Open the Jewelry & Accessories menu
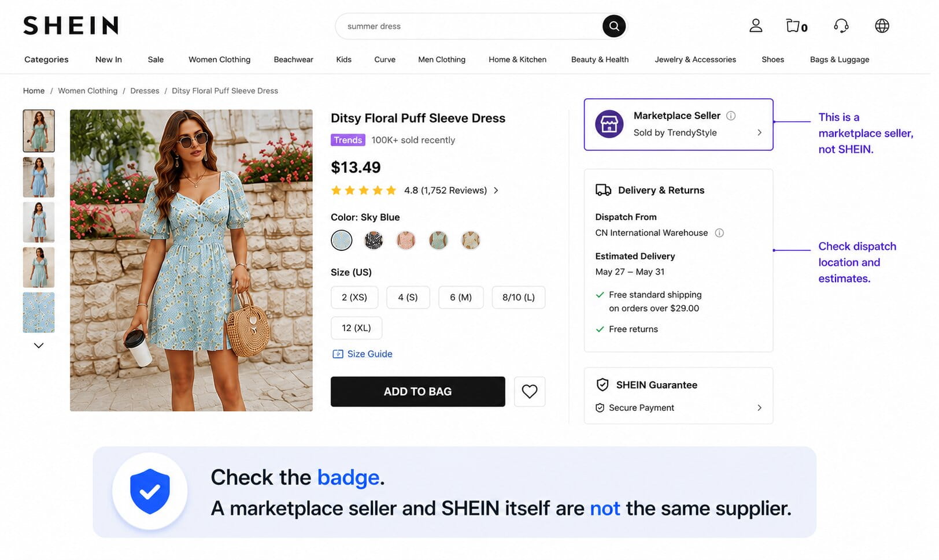Viewport: 939px width, 560px height. point(696,60)
